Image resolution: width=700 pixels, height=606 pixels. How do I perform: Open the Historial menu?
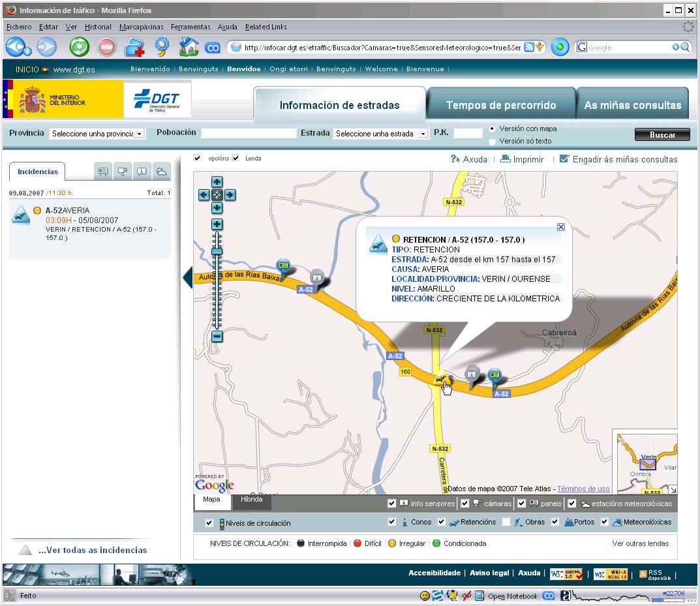point(98,27)
